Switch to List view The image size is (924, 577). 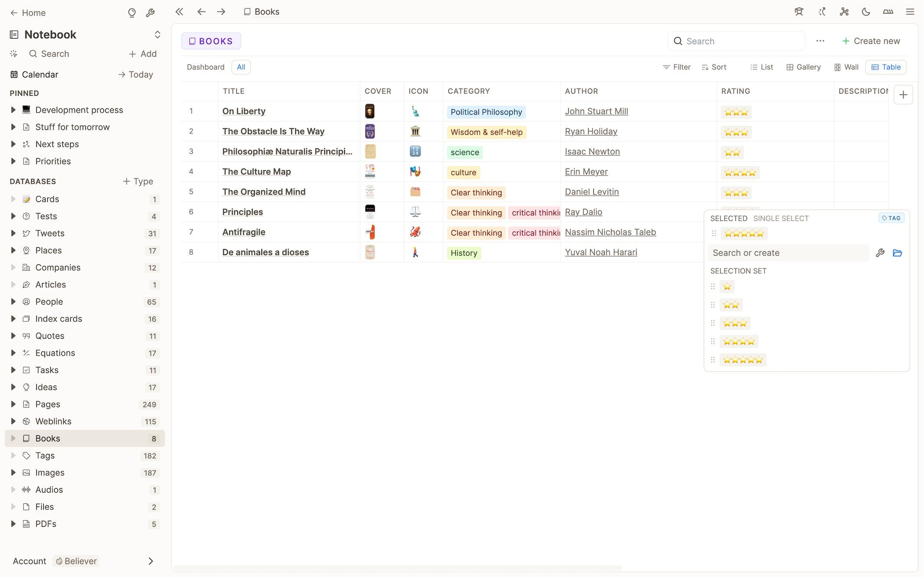pyautogui.click(x=761, y=67)
